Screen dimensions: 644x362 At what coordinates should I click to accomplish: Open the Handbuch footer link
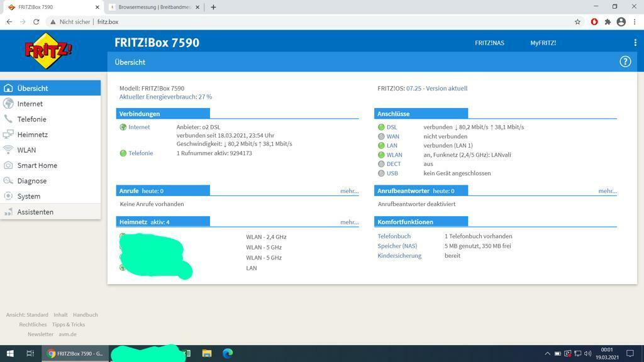(x=86, y=315)
